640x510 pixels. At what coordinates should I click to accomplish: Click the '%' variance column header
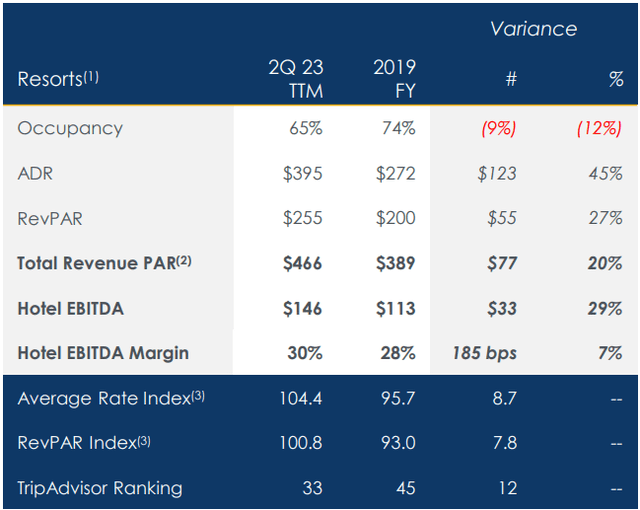click(x=616, y=79)
